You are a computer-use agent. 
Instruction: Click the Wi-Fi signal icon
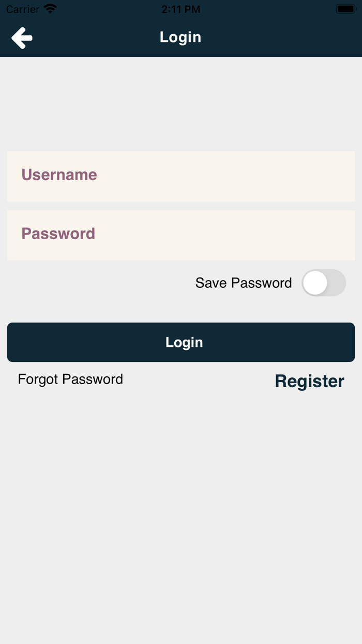pos(50,9)
